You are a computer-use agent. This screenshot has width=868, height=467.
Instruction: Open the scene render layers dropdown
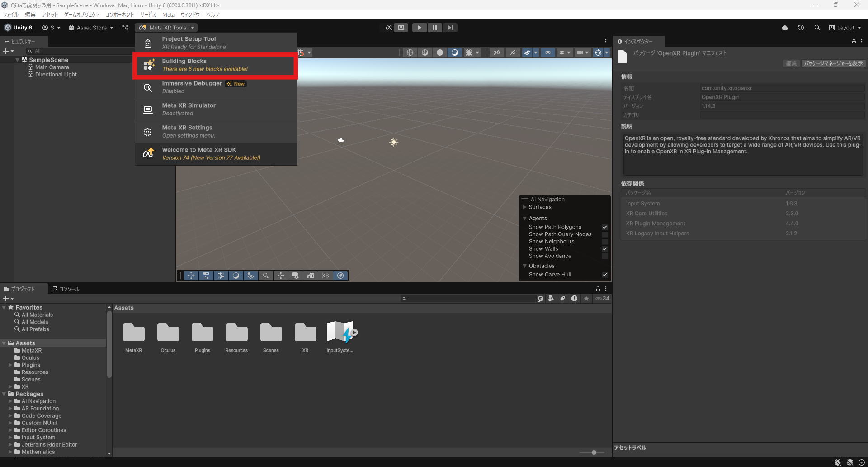(565, 52)
